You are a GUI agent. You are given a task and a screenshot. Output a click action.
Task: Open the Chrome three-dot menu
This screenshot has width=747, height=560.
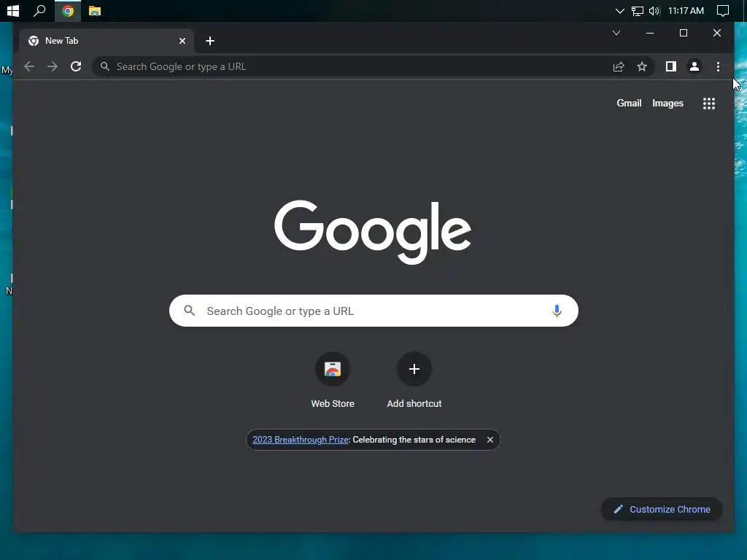[718, 66]
